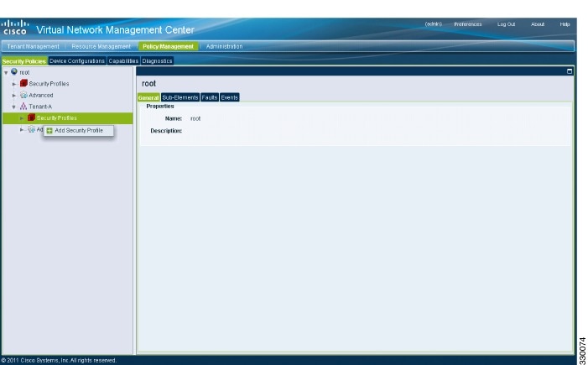Select the root tree item label
The width and height of the screenshot is (588, 365).
[24, 72]
